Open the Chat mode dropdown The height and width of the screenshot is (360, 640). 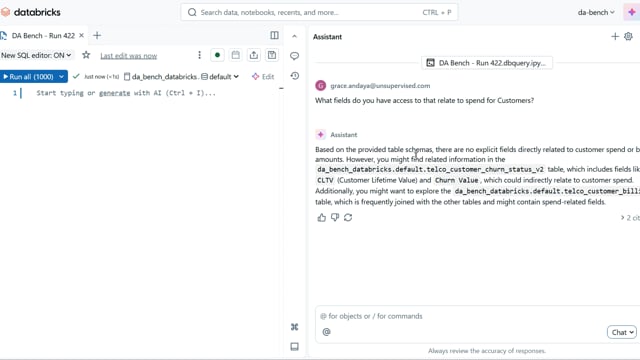622,332
